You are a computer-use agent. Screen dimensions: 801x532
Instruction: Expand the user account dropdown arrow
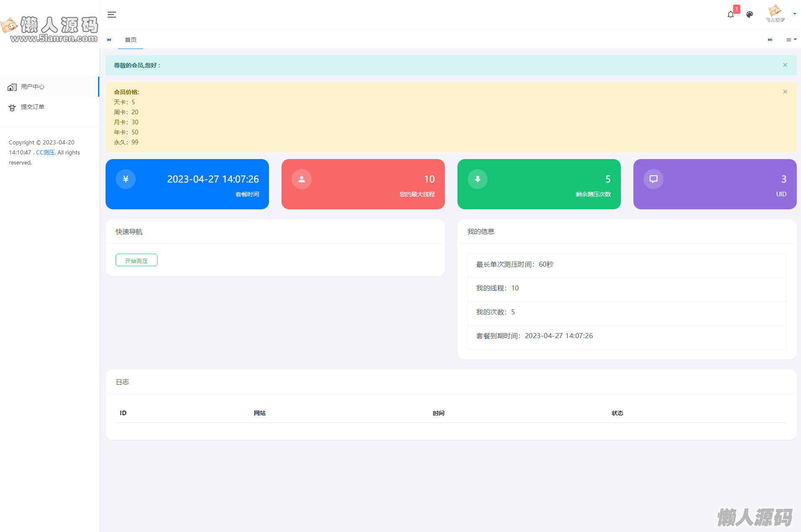(795, 14)
